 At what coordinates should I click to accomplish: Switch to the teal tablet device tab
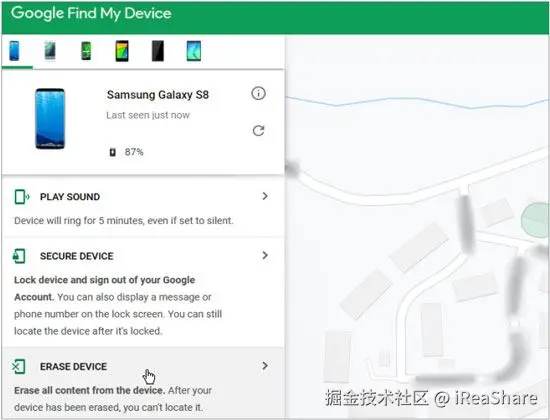(194, 51)
